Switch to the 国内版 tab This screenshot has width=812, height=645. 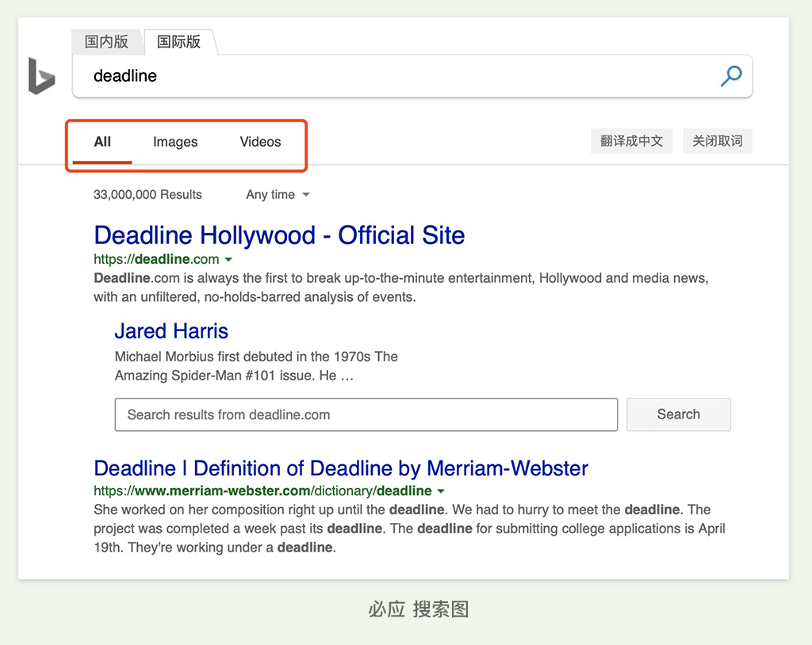point(106,42)
